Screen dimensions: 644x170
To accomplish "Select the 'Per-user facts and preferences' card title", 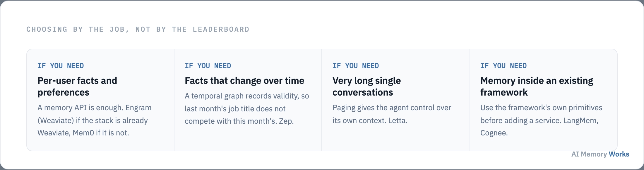I will pyautogui.click(x=77, y=86).
